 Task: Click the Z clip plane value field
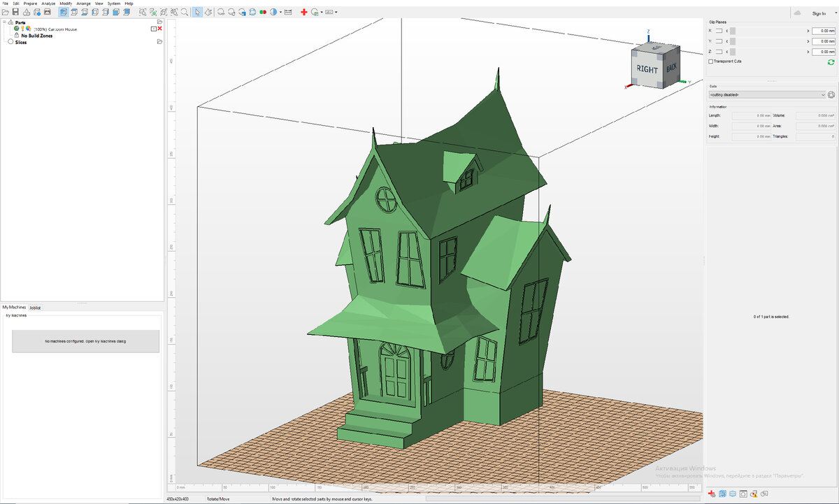pos(824,52)
